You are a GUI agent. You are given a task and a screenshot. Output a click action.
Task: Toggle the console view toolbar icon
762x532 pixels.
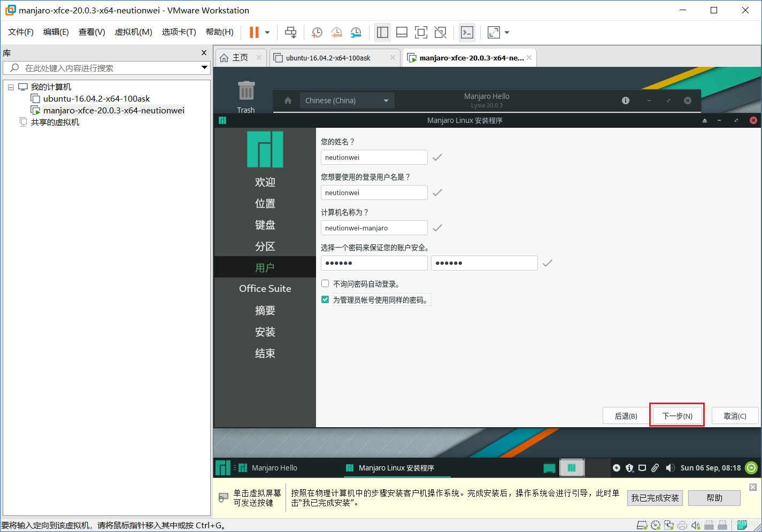tap(467, 33)
